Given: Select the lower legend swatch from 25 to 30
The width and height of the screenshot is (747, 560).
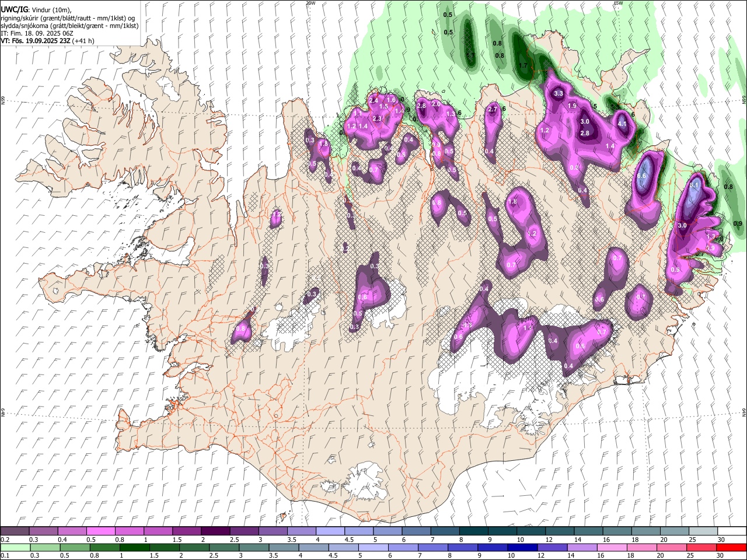Looking at the screenshot, I should pos(701,547).
